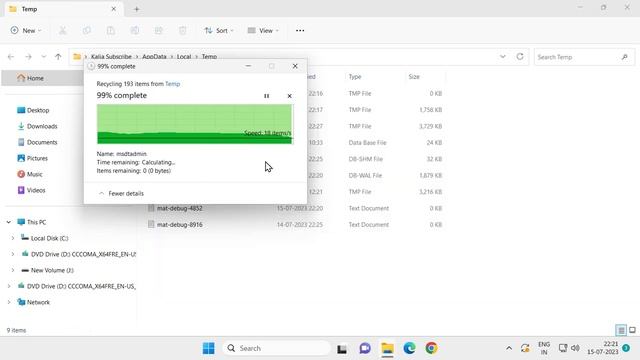Close the 99% complete dialog
The width and height of the screenshot is (640, 360).
click(x=295, y=66)
